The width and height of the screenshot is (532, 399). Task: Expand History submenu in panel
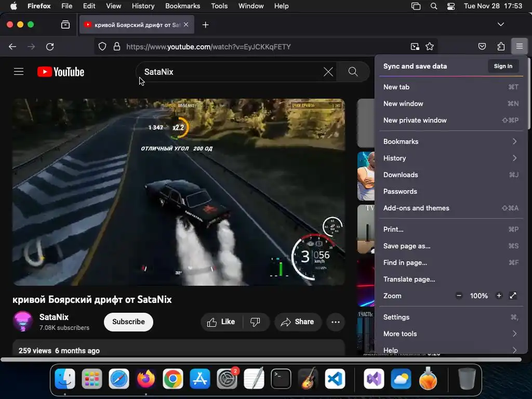coord(451,158)
